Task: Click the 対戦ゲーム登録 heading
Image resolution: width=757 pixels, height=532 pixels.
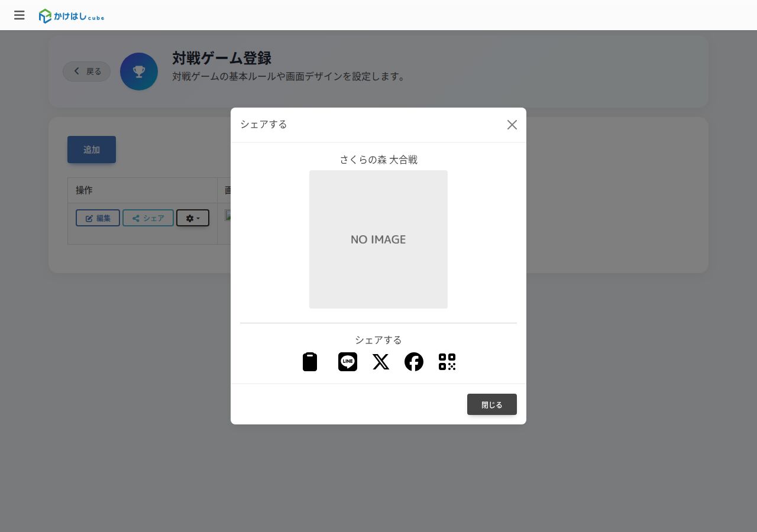Action: 222,58
